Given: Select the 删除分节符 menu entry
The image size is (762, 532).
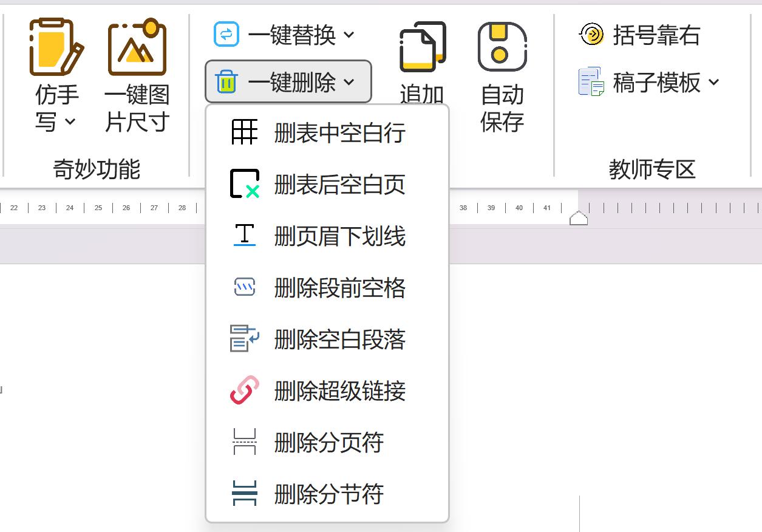Looking at the screenshot, I should pos(339,495).
